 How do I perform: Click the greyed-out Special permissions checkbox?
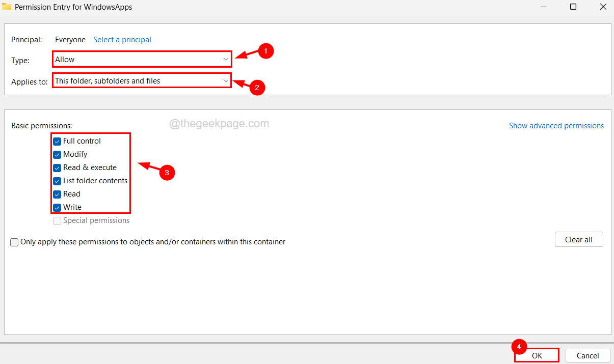click(57, 220)
